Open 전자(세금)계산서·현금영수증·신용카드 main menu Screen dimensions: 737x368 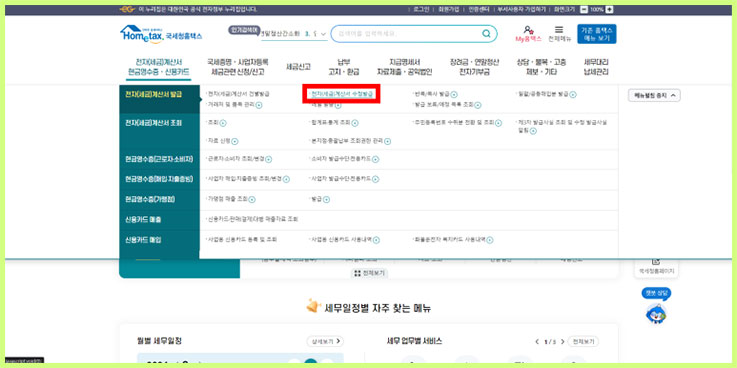click(x=158, y=67)
